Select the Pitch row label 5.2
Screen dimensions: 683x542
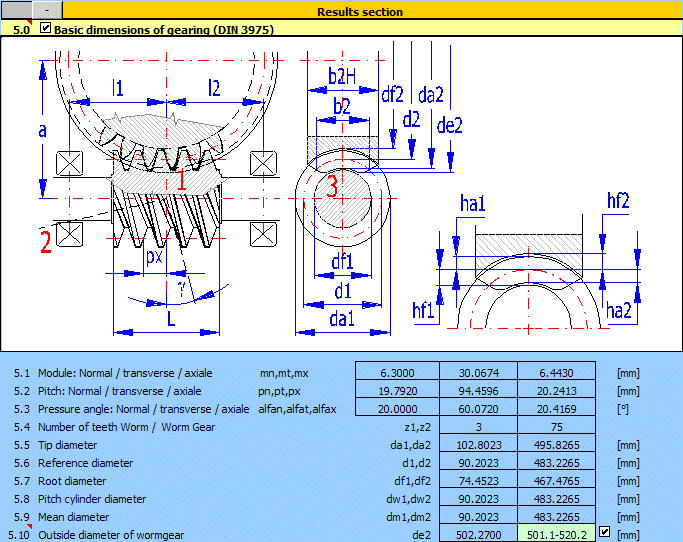tap(119, 391)
